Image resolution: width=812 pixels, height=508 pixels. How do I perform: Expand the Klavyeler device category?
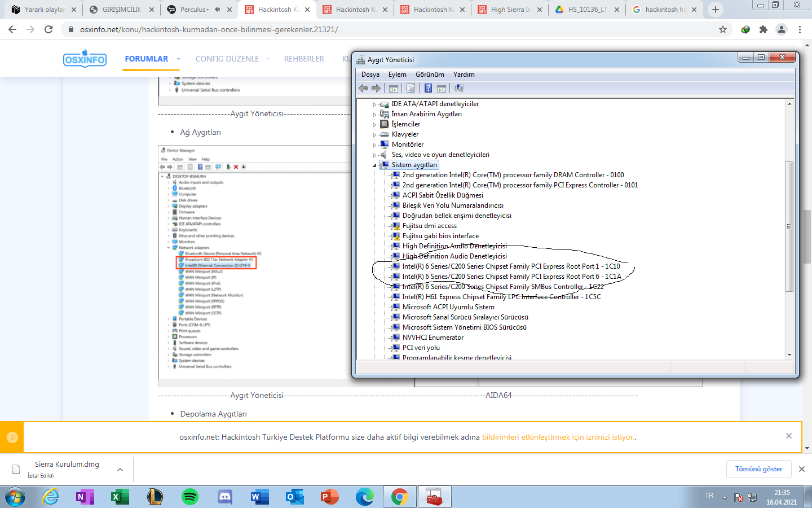point(374,135)
